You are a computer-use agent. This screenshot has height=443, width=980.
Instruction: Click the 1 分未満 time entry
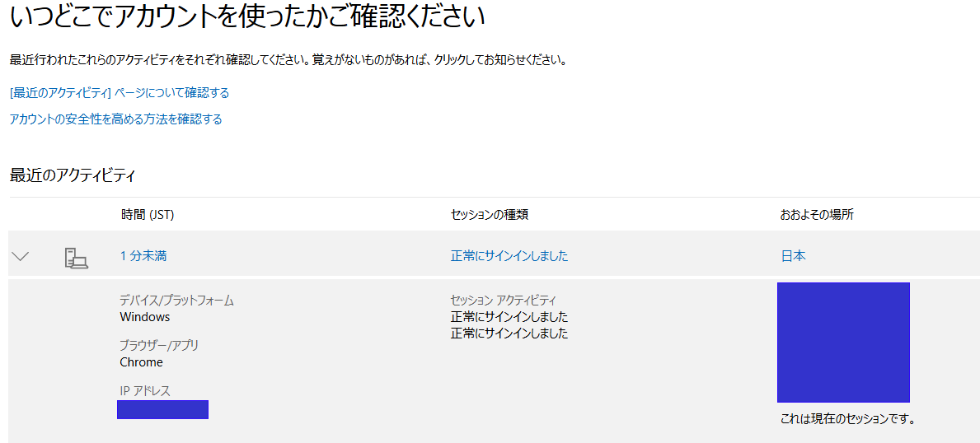(x=143, y=256)
